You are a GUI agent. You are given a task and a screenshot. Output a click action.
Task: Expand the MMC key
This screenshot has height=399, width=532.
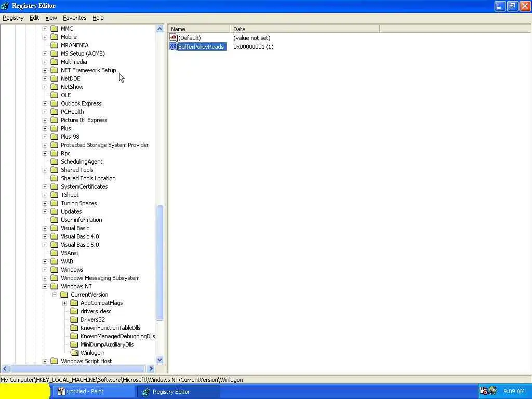pos(45,29)
